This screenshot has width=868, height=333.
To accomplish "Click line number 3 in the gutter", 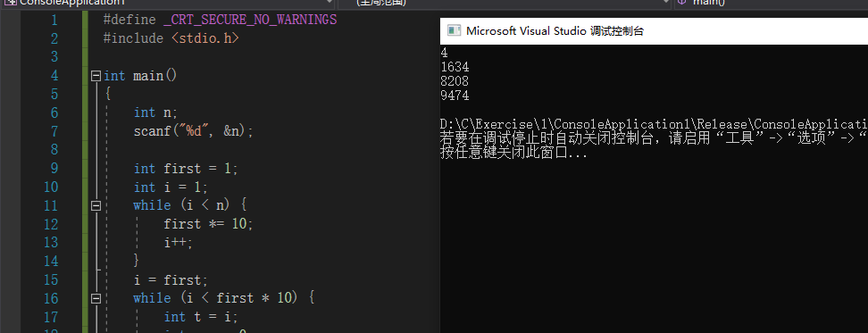I will [x=54, y=57].
